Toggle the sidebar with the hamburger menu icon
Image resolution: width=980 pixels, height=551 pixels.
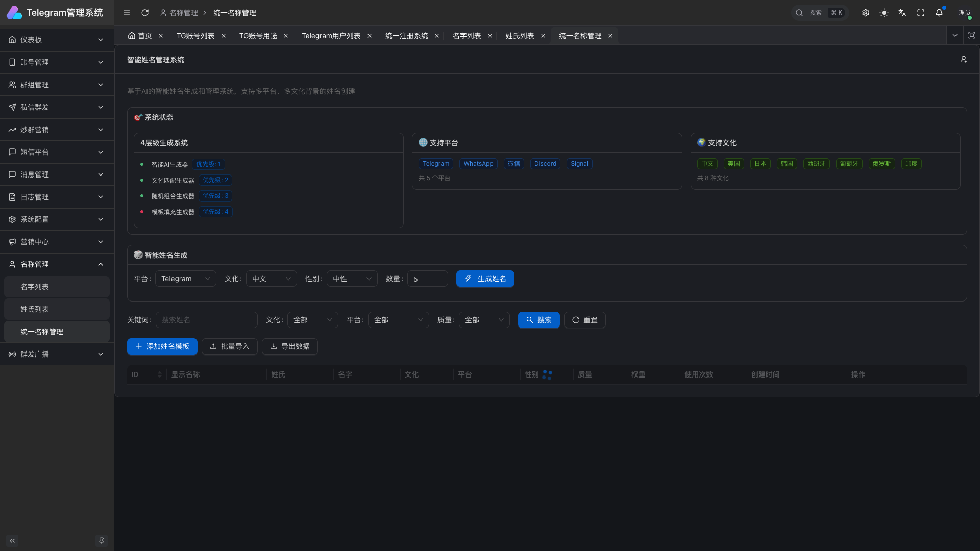(x=127, y=13)
